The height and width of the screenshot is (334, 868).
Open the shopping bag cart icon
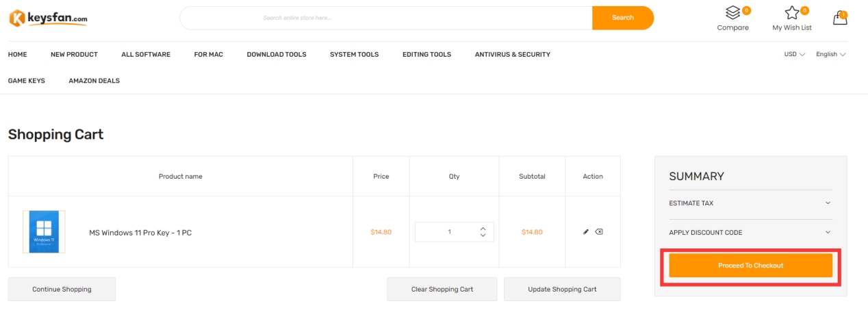coord(840,18)
